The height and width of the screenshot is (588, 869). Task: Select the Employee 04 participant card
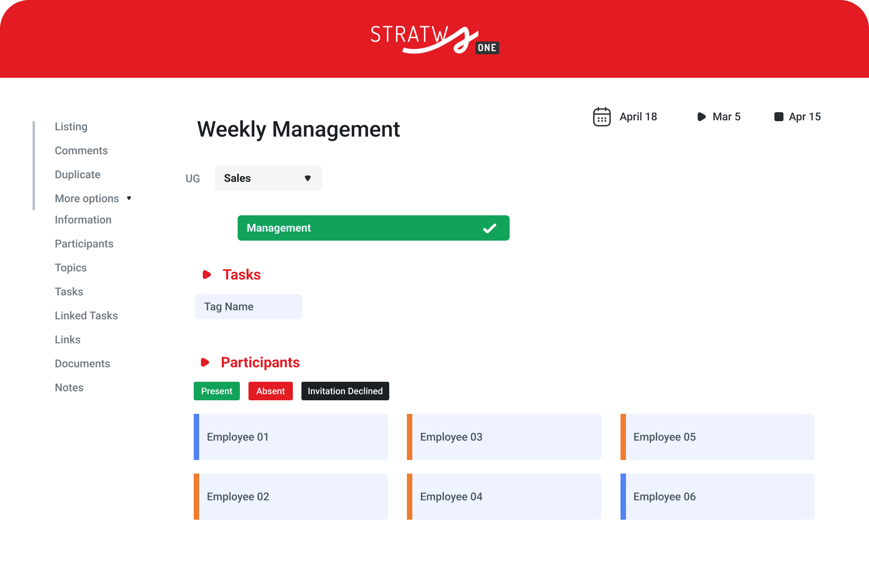coord(504,497)
